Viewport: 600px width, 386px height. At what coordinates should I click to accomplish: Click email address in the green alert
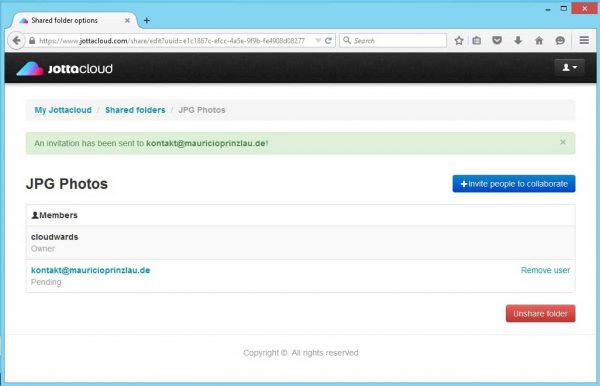tap(206, 143)
